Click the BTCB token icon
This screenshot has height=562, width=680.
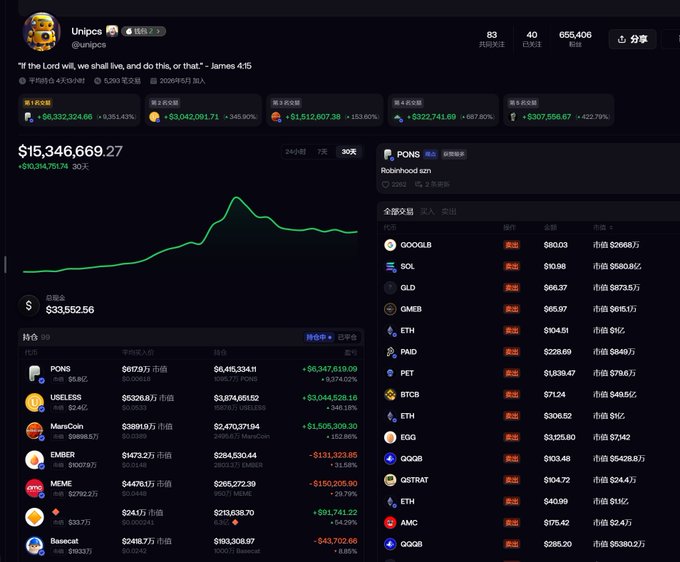(x=390, y=395)
